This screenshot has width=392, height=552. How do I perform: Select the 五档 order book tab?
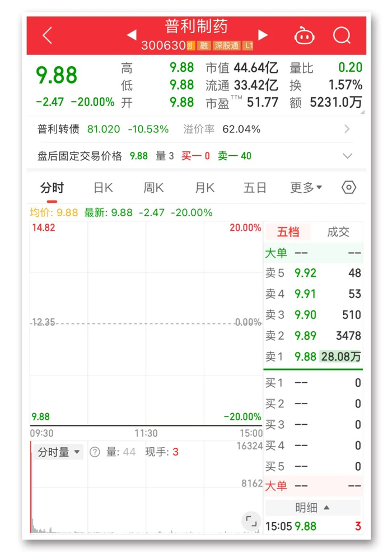[x=288, y=232]
